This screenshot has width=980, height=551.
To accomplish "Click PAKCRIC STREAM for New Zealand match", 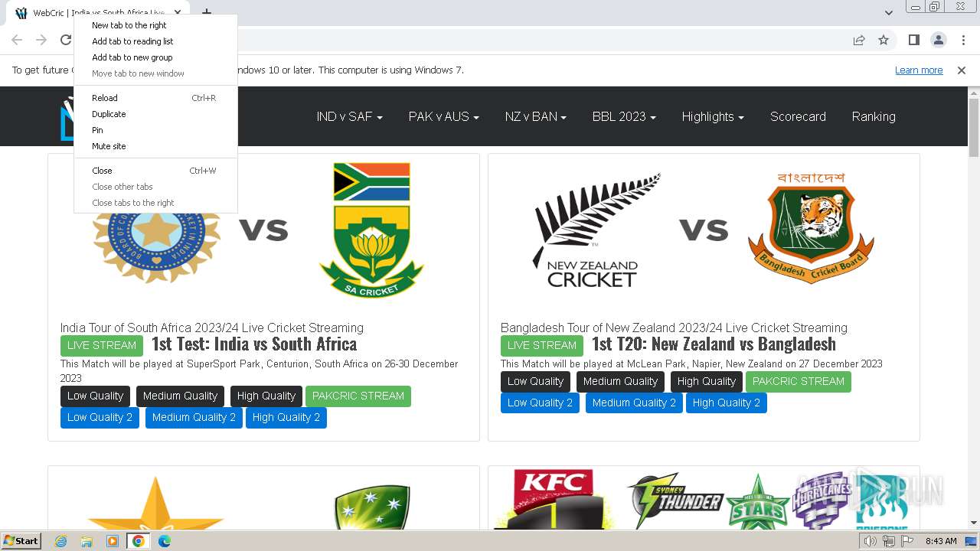I will (799, 381).
